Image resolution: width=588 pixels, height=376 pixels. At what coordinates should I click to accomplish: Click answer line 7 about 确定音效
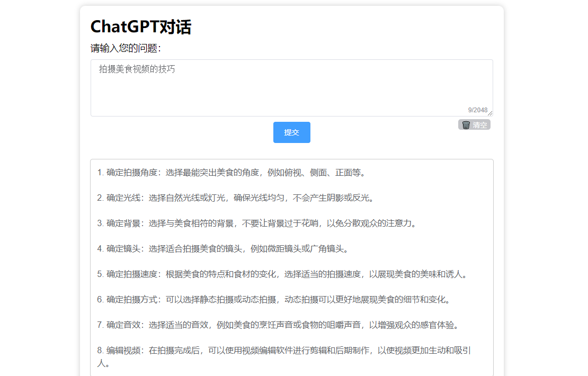(278, 325)
